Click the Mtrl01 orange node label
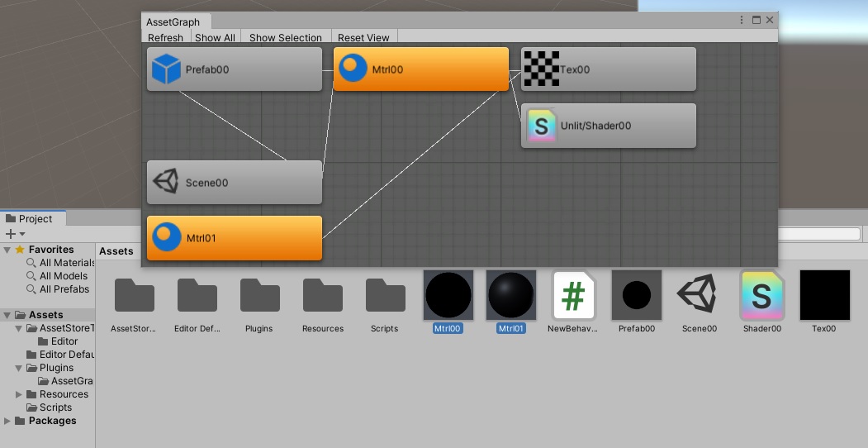This screenshot has width=868, height=448. (x=201, y=239)
